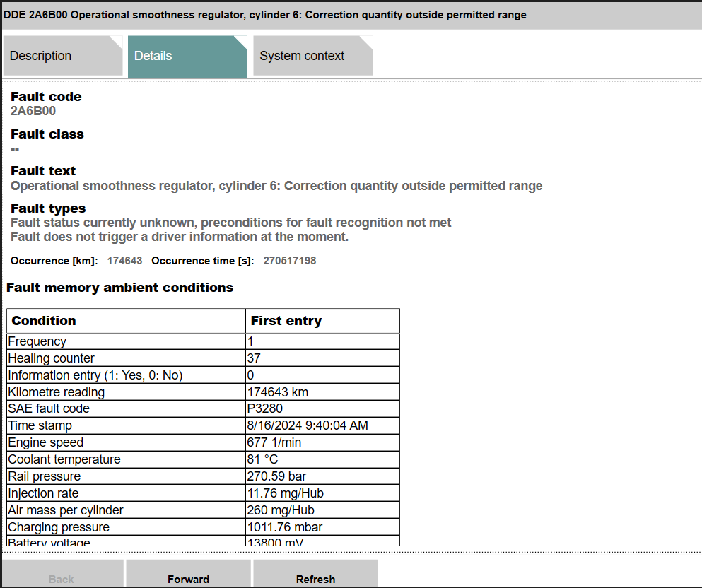Click the Injection rate row label
The height and width of the screenshot is (588, 702).
point(43,493)
